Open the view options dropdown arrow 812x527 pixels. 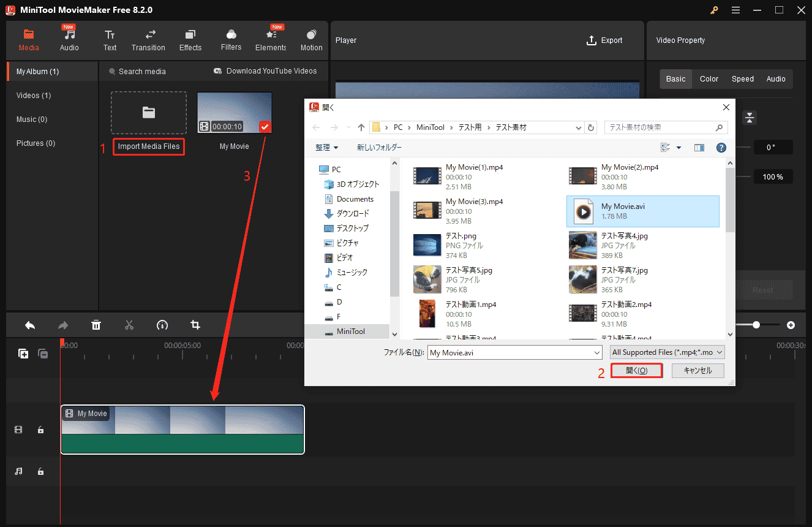click(679, 148)
